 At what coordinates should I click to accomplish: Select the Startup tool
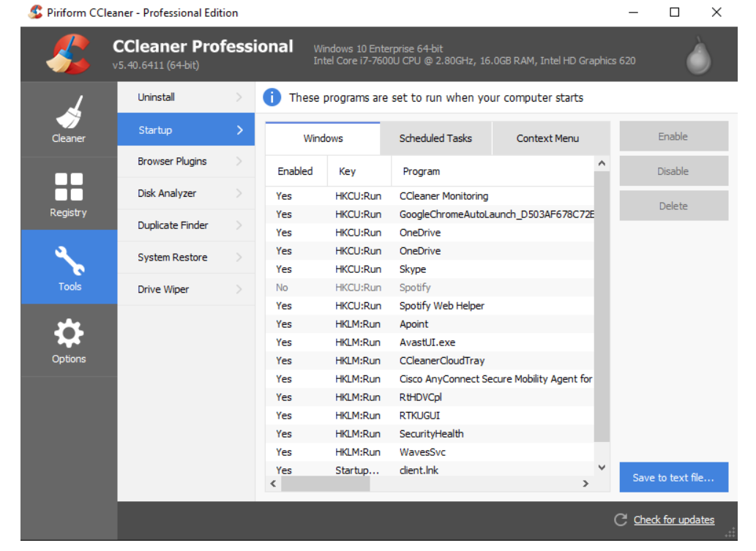[x=186, y=130]
